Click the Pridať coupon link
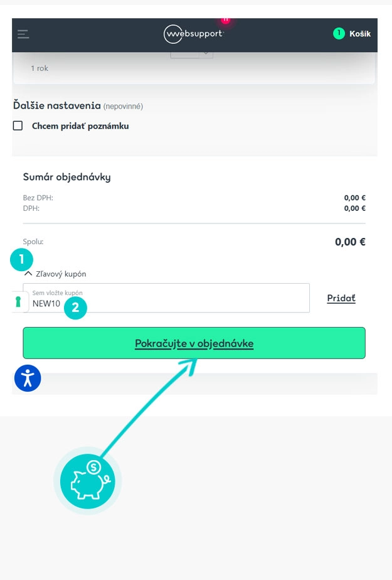The height and width of the screenshot is (580, 392). [x=341, y=298]
